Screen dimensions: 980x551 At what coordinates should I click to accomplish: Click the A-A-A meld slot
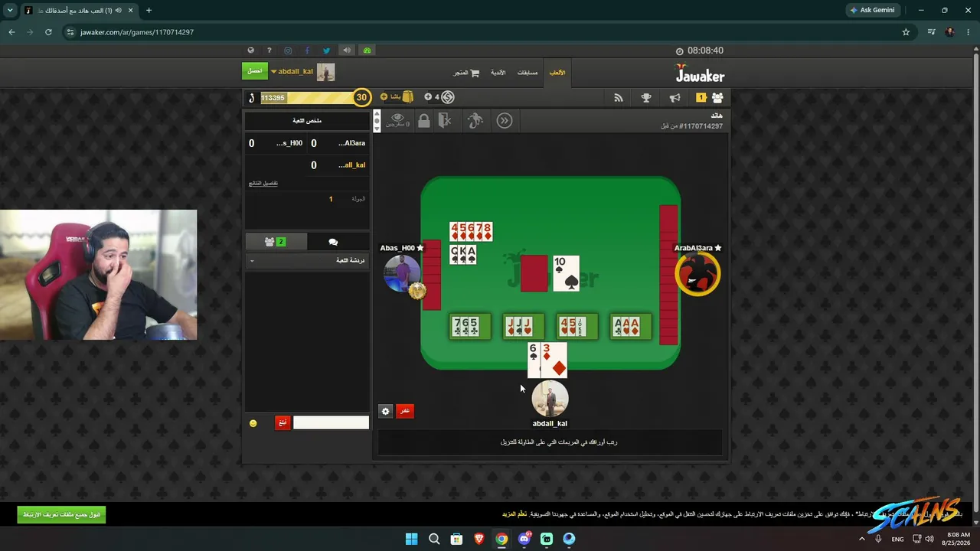[x=631, y=326]
